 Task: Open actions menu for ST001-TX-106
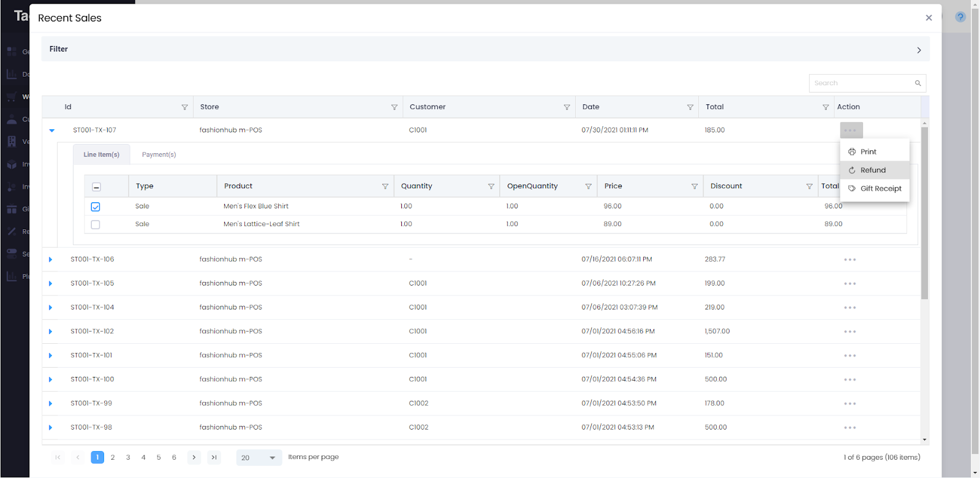850,260
